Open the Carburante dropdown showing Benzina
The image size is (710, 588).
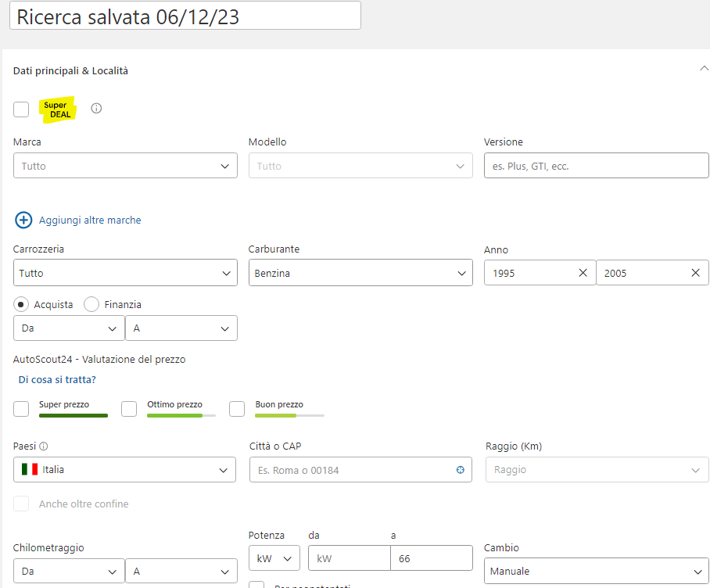360,273
